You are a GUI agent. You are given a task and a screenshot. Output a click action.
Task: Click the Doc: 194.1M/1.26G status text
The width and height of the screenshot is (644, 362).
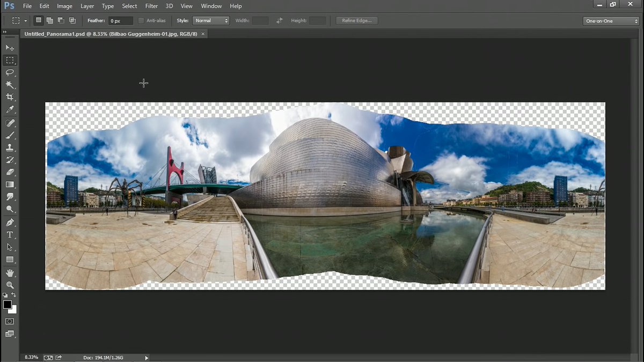point(104,357)
